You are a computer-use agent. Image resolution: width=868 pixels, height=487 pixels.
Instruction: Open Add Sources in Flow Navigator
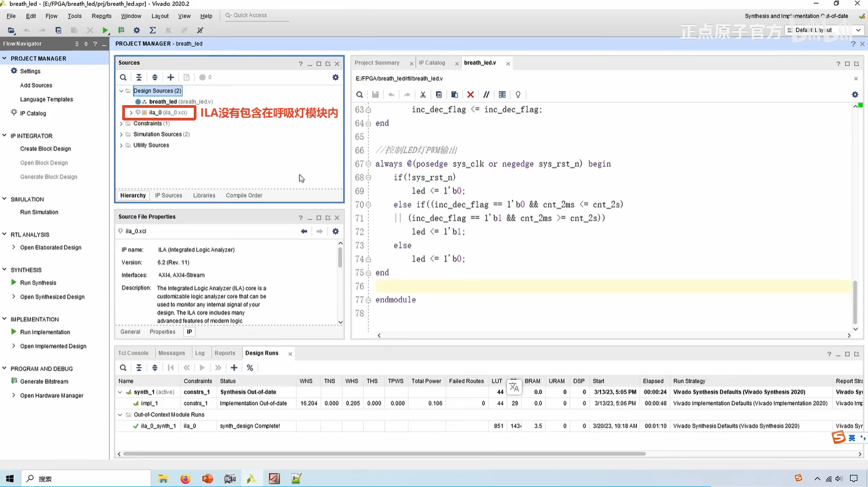click(x=36, y=85)
